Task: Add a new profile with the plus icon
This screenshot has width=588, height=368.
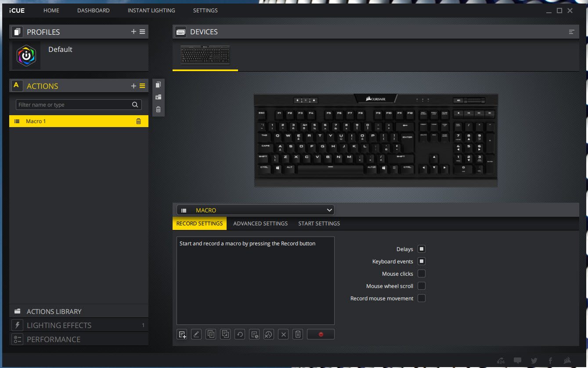Action: coord(133,32)
